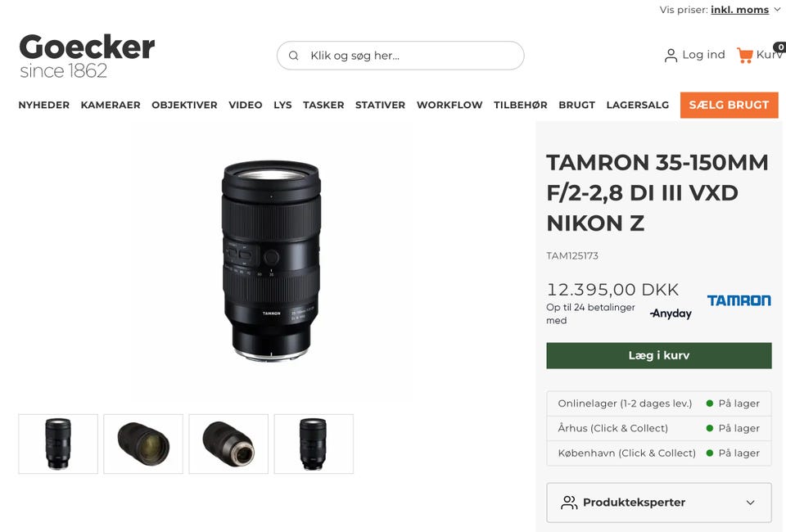The height and width of the screenshot is (532, 786).
Task: Open the 'inkl. moms' price dropdown
Action: (x=745, y=10)
